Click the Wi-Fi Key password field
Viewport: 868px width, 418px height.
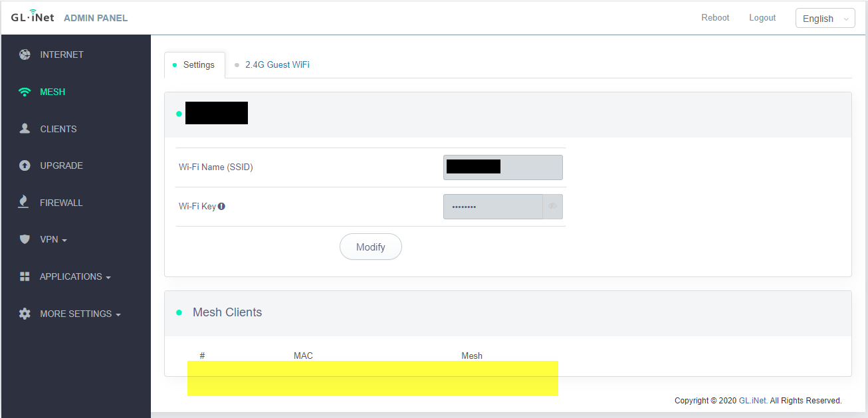(493, 207)
